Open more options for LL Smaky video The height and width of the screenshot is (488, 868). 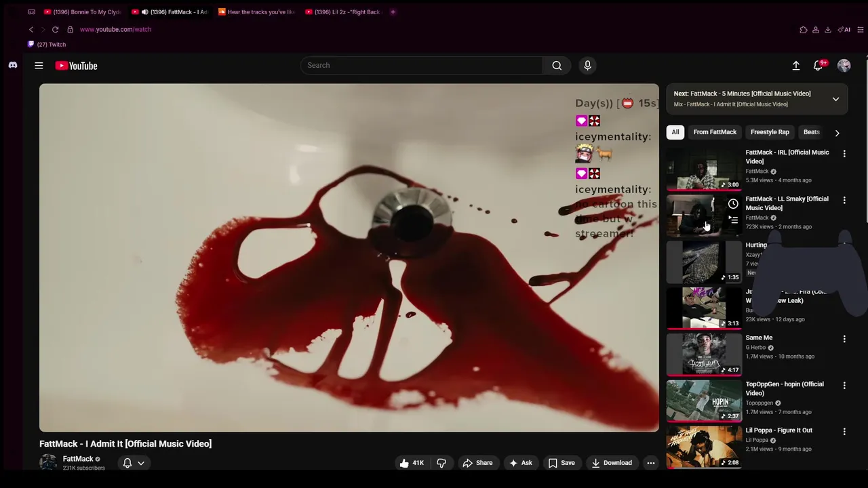click(844, 201)
